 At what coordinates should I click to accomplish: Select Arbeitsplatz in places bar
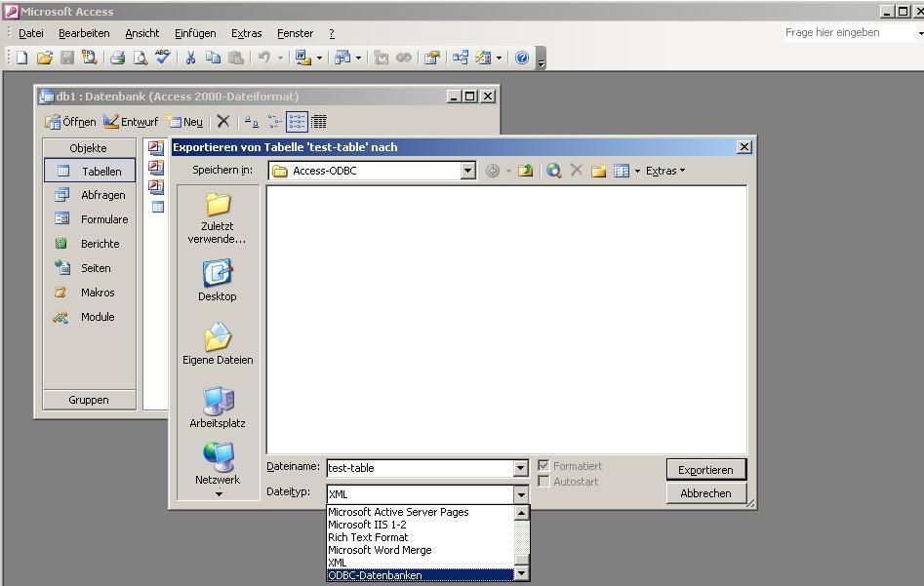tap(218, 407)
